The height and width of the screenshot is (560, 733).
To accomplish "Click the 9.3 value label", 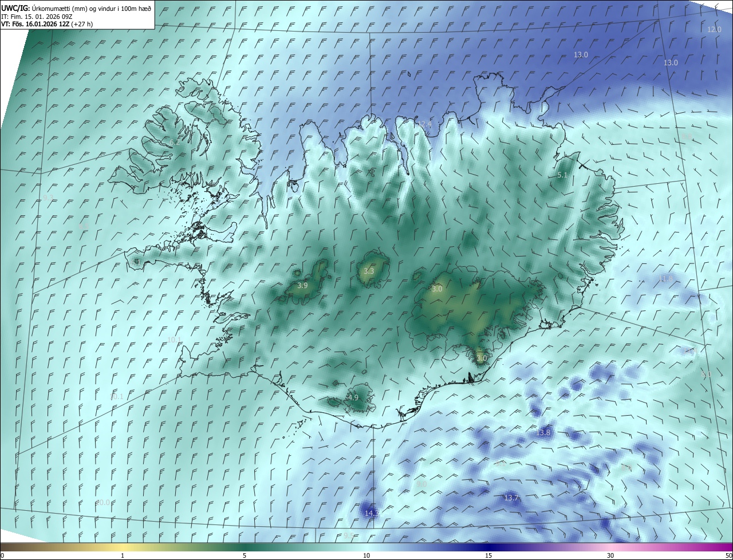I will 48,198.
